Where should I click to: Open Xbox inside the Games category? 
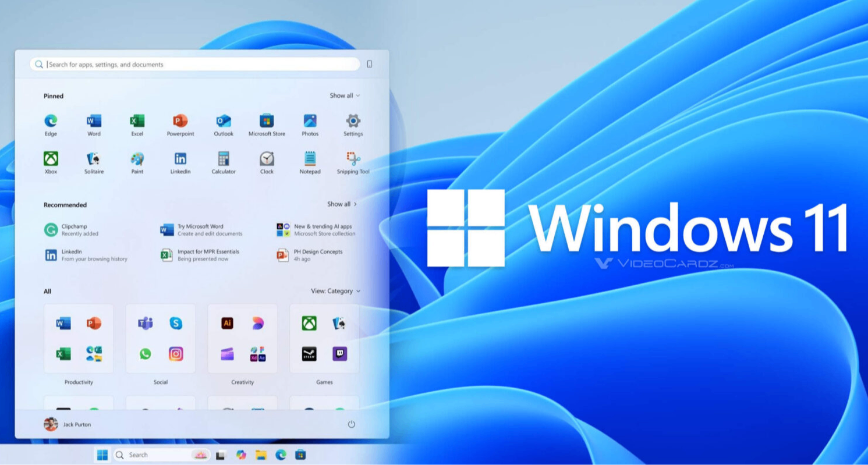(309, 324)
